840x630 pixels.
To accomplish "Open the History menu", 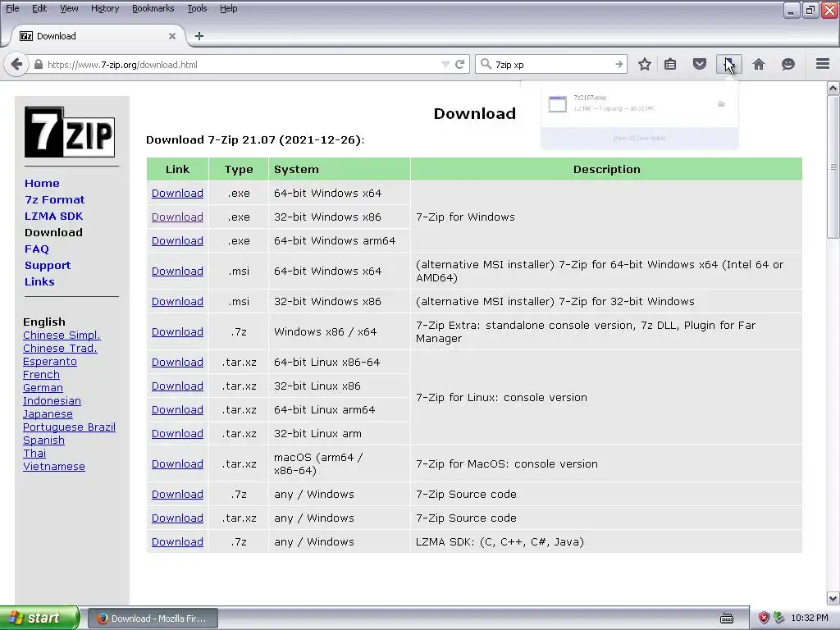I will click(x=104, y=8).
